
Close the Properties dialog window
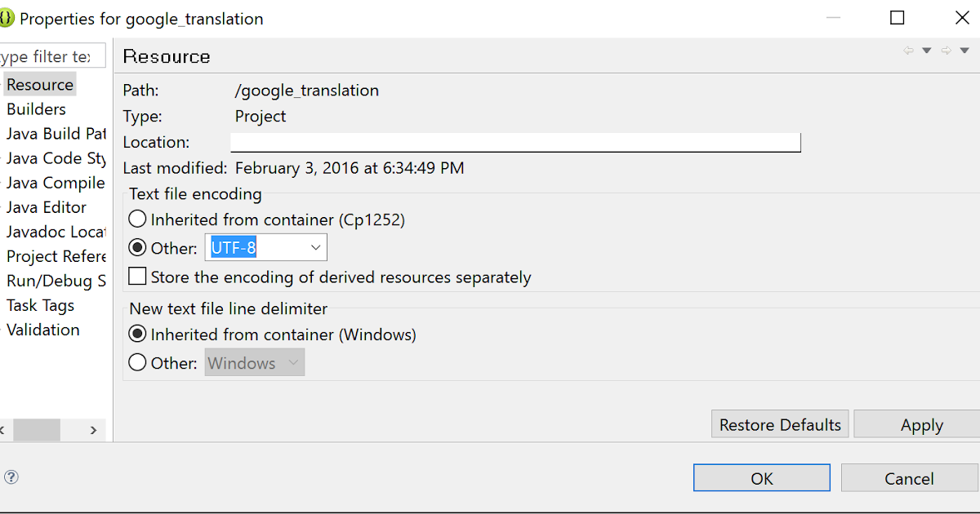[963, 17]
